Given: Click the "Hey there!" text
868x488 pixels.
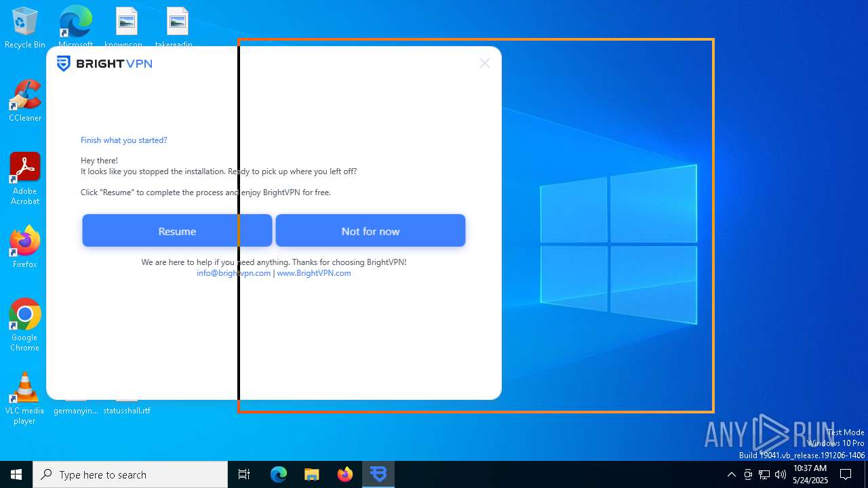Looking at the screenshot, I should point(99,161).
